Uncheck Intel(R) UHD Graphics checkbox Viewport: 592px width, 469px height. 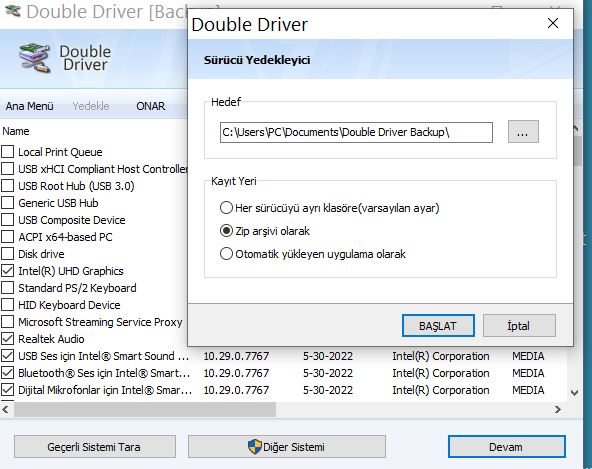[x=8, y=271]
